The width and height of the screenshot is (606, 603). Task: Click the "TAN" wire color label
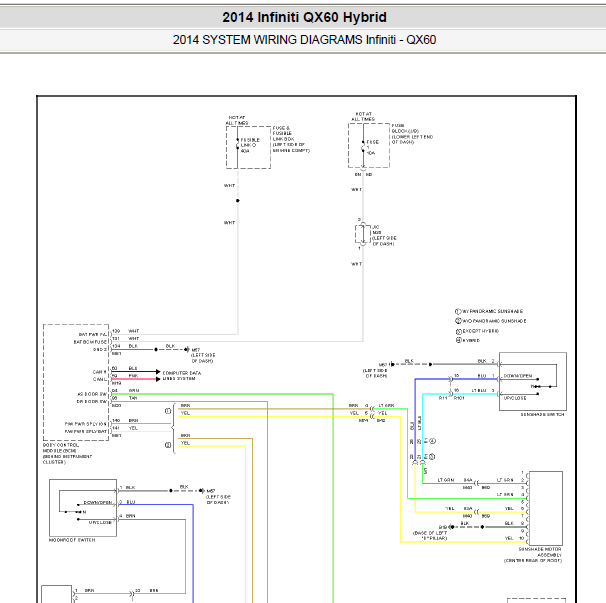pos(133,398)
